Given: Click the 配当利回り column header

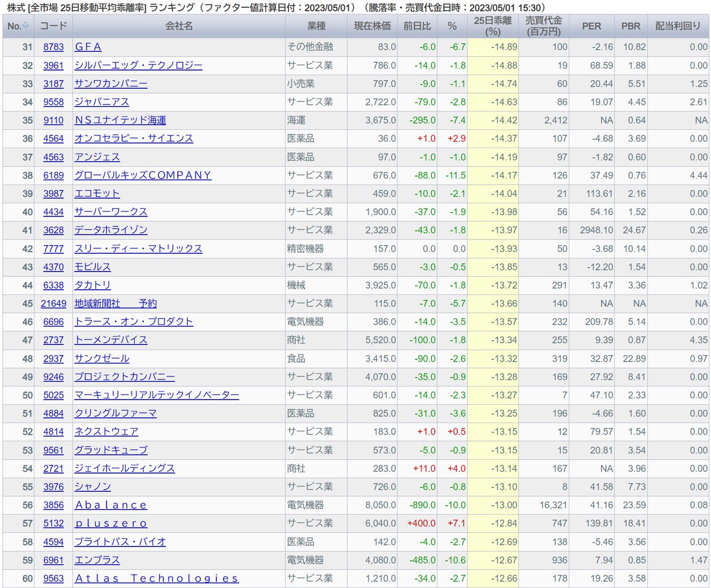Looking at the screenshot, I should [679, 27].
